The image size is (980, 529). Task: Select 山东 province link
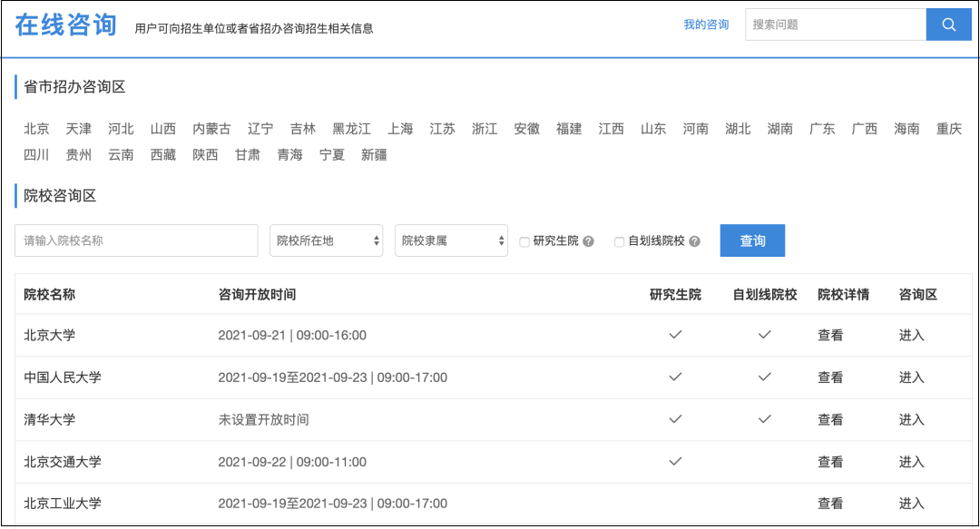(653, 129)
